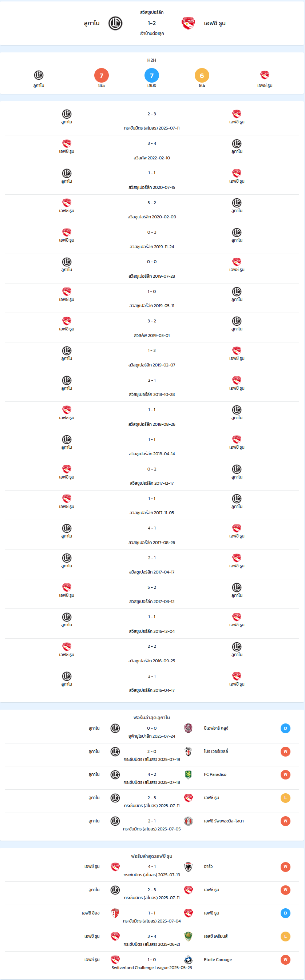Open the 0-0 Europa League match 2025-07-24
This screenshot has width=305, height=980.
point(152,731)
